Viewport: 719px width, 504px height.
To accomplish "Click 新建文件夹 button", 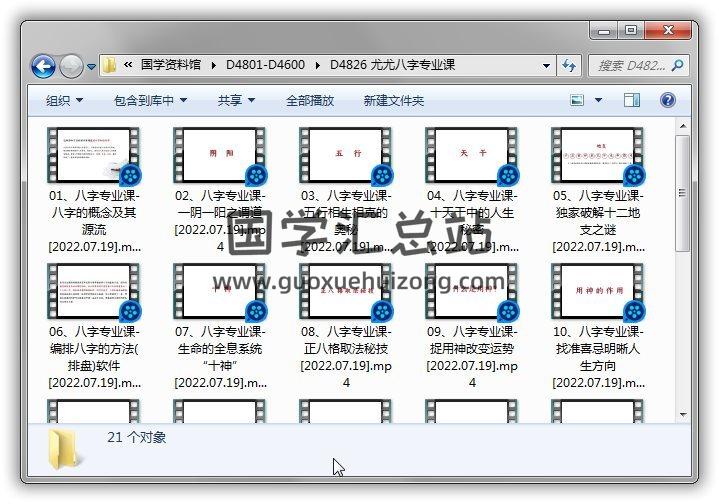I will pyautogui.click(x=393, y=100).
